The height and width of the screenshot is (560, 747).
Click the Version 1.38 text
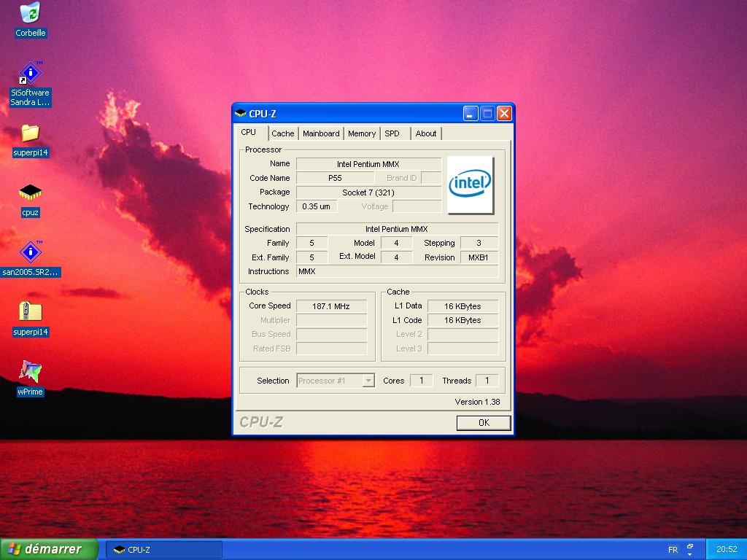click(x=477, y=402)
